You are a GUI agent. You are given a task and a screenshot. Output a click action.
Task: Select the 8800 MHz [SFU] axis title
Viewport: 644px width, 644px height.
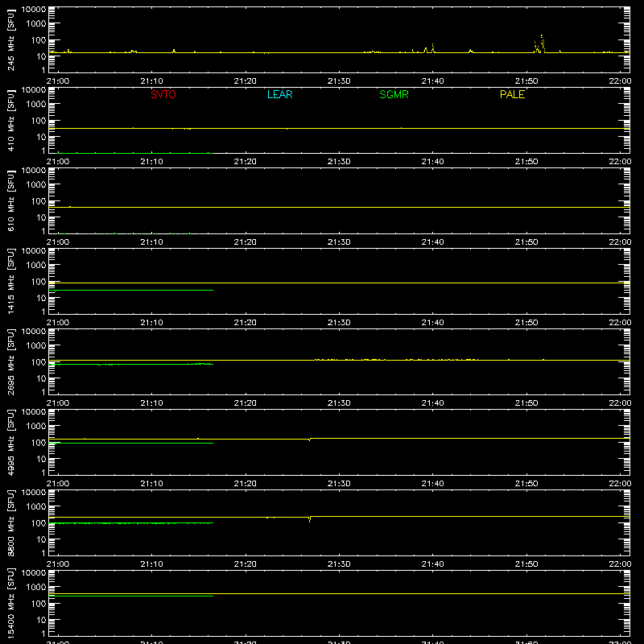tap(11, 522)
